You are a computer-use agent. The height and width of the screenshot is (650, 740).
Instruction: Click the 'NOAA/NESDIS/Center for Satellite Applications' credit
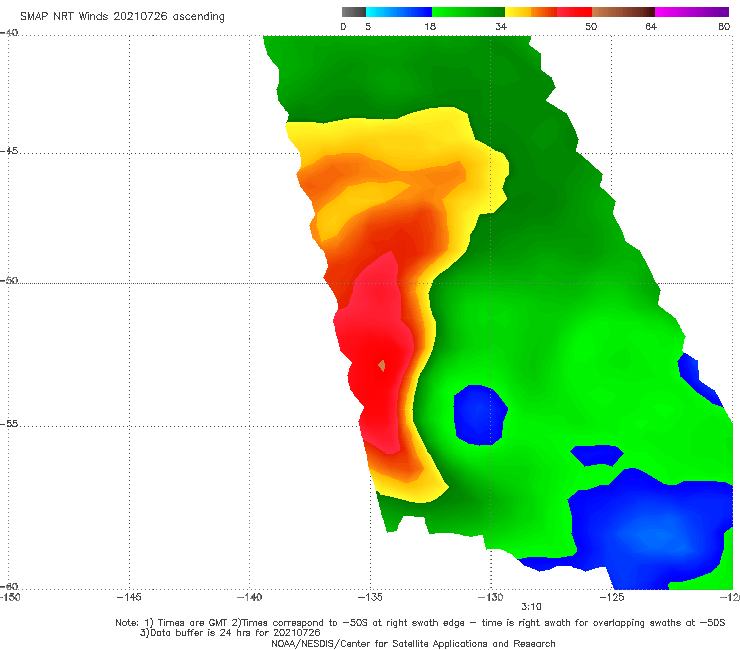pos(413,644)
